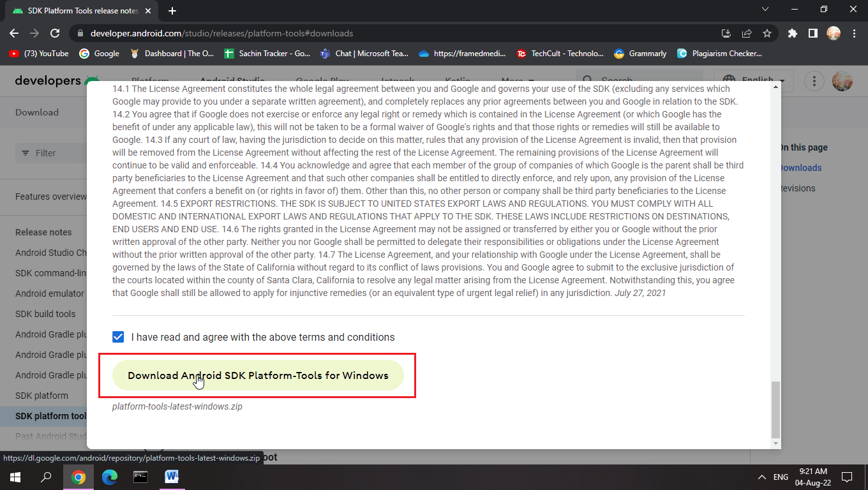Screen dimensions: 868x490
Task: Open the Dashboard bookmark
Action: coord(172,54)
